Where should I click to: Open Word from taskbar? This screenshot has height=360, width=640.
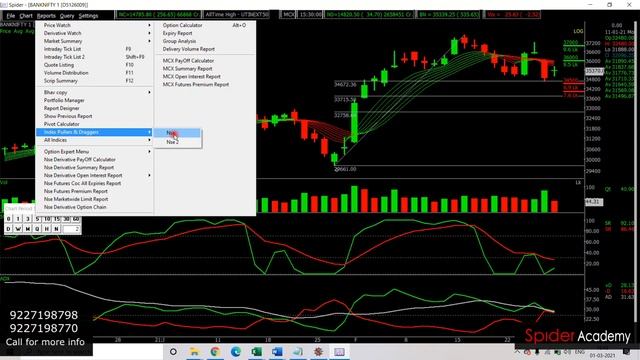[x=277, y=351]
